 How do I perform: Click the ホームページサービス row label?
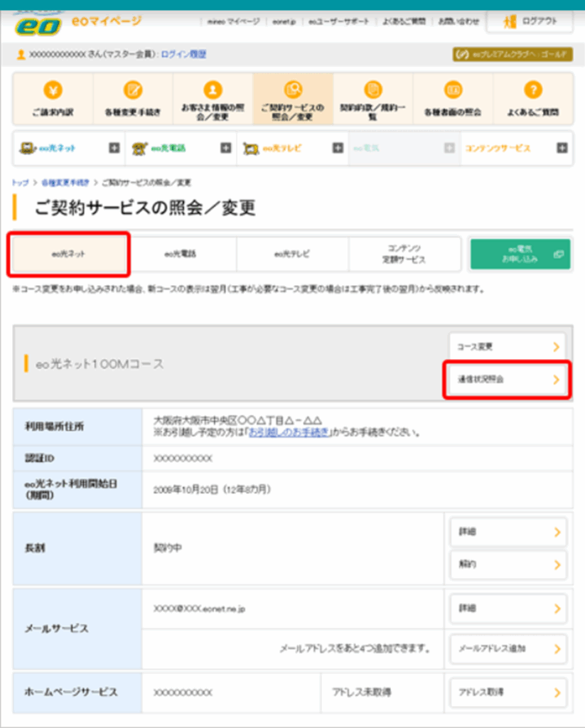tap(71, 692)
